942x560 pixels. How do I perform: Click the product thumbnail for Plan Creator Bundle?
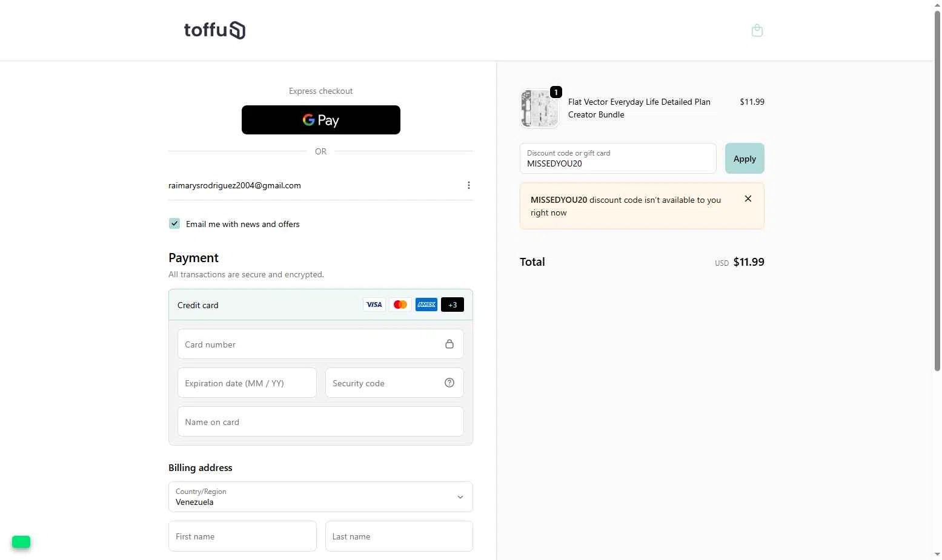pyautogui.click(x=539, y=108)
